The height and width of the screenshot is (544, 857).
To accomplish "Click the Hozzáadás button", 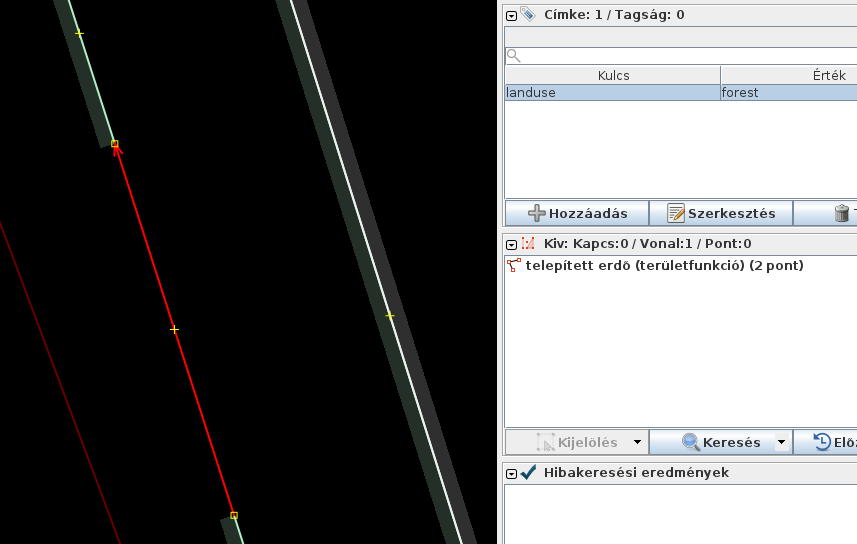I will (x=577, y=213).
